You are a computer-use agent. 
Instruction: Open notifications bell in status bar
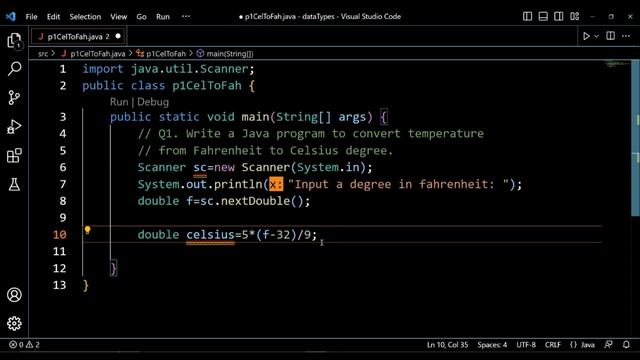pyautogui.click(x=626, y=344)
